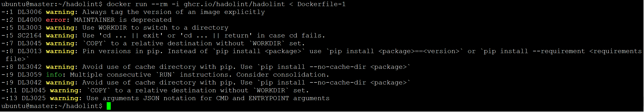The height and width of the screenshot is (112, 644).
Task: Click the SC2164 ShellCheck rule code
Action: [x=29, y=35]
